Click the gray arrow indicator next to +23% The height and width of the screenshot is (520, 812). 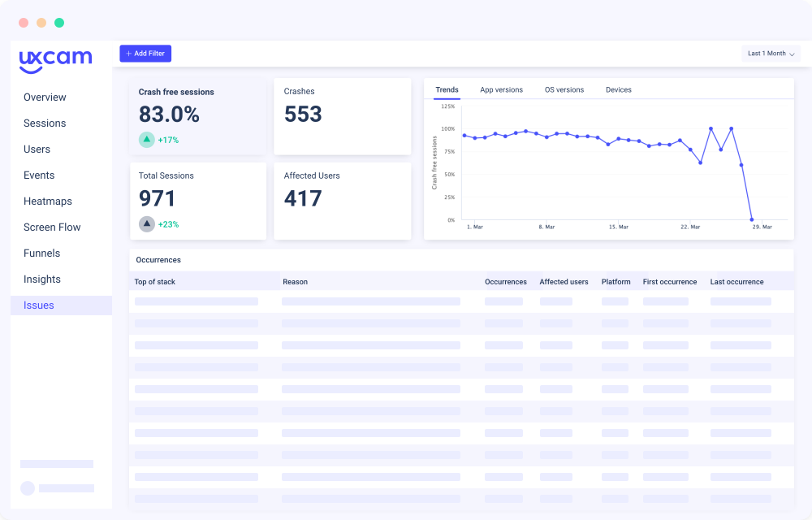pyautogui.click(x=147, y=224)
